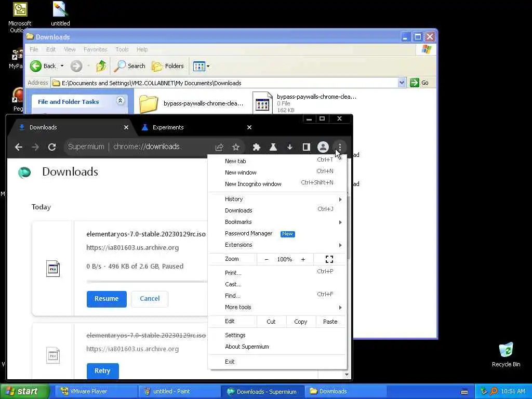Close the Downloads tab in Supermium
Viewport: 532px width, 399px height.
tap(126, 128)
